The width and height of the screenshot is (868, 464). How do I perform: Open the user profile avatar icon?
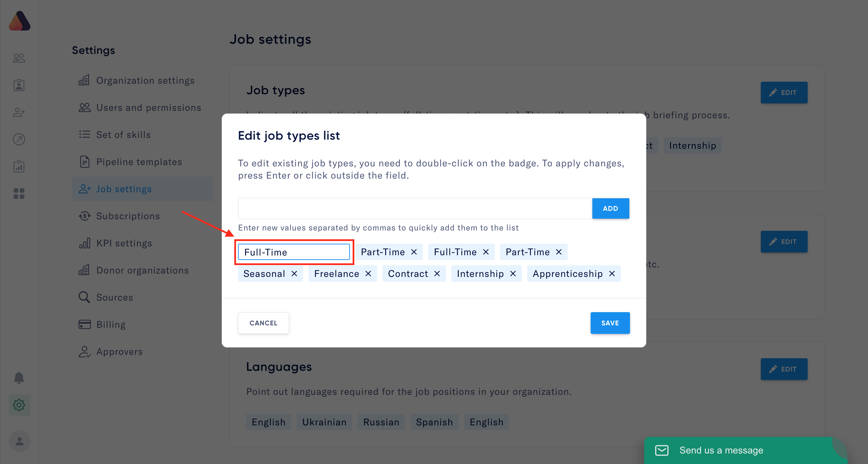[x=19, y=441]
